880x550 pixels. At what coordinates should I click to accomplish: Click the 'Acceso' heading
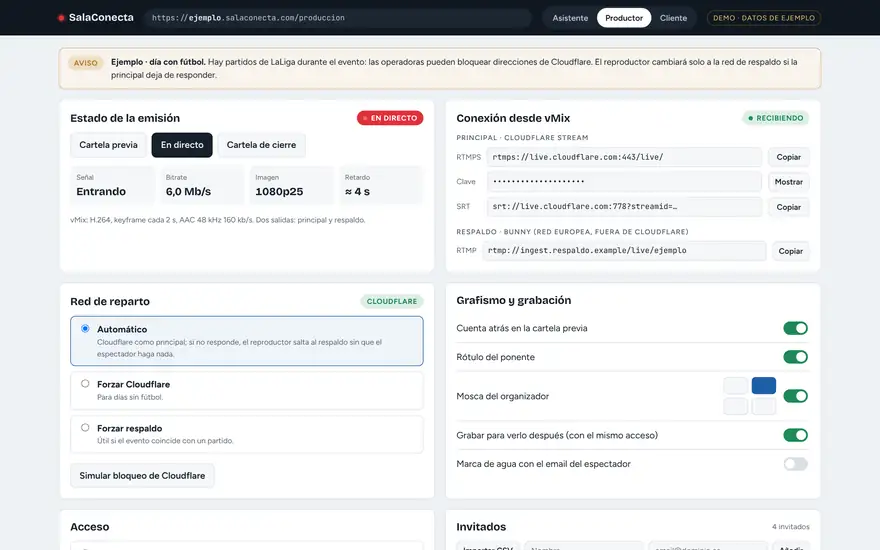[90, 526]
